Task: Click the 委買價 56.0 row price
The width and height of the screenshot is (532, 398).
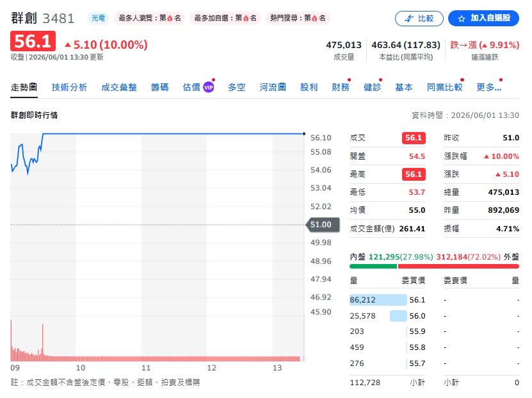Action: coord(417,316)
